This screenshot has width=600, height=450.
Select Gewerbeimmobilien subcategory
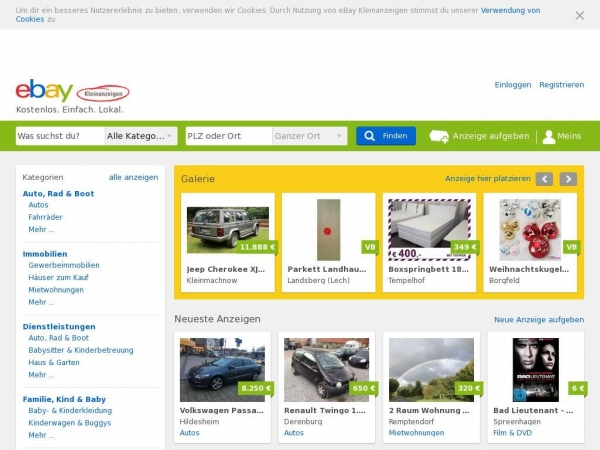click(64, 265)
